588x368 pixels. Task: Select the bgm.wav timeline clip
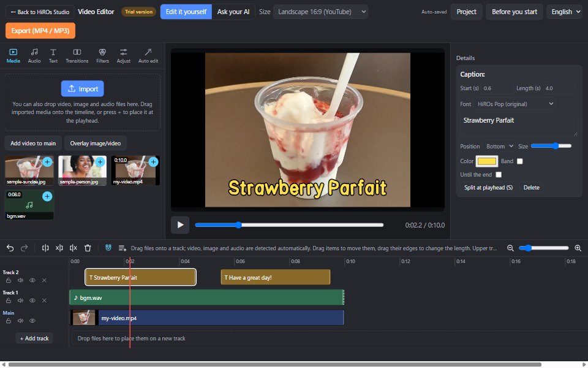[206, 297]
